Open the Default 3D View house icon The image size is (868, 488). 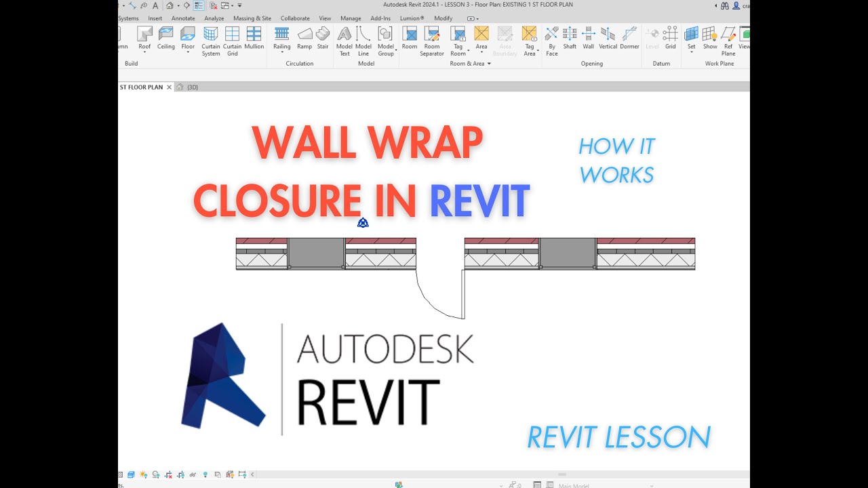click(170, 5)
